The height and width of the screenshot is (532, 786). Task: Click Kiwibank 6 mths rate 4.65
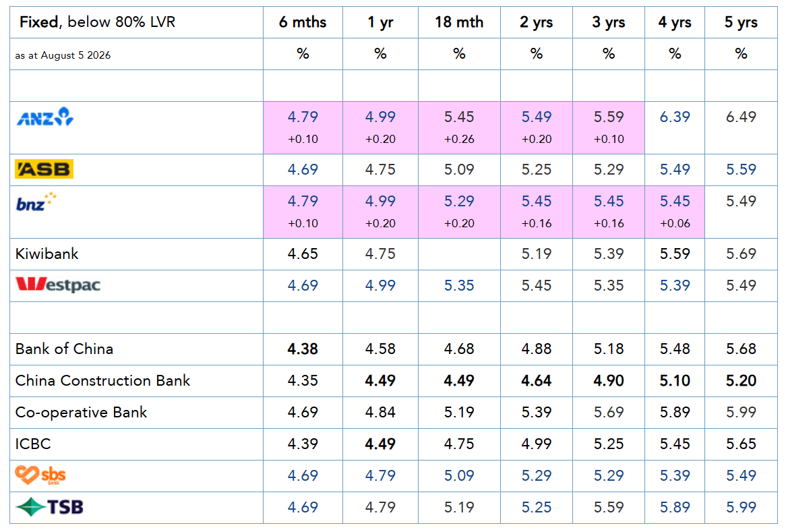click(303, 254)
